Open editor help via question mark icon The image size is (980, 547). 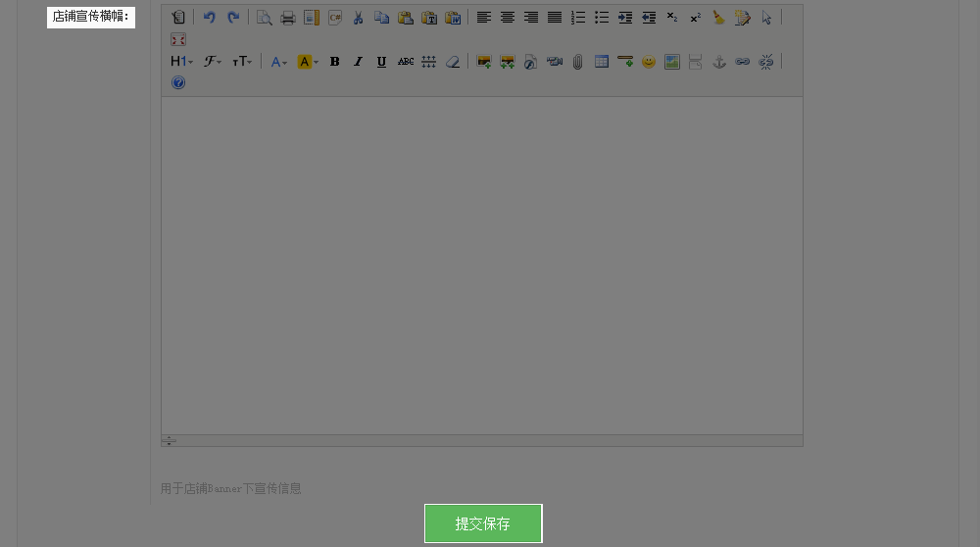click(177, 83)
